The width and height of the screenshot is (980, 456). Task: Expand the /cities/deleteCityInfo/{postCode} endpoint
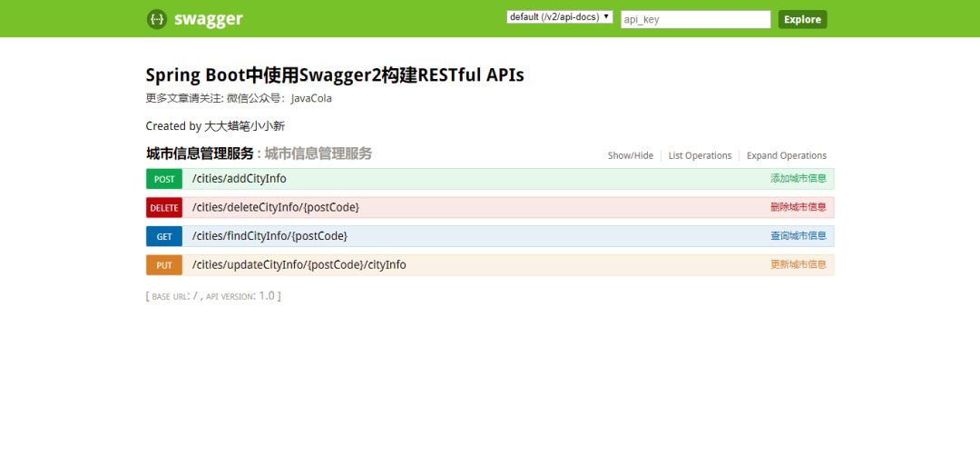[276, 208]
